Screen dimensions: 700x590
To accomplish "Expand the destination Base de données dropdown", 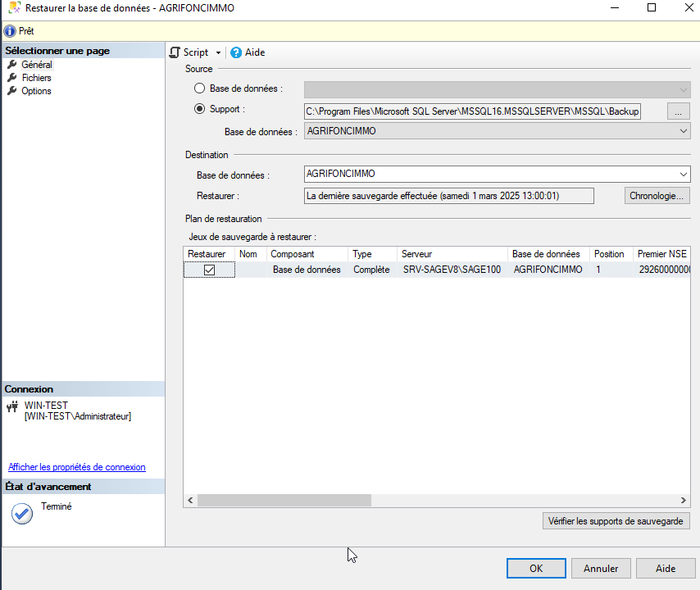I will point(684,174).
